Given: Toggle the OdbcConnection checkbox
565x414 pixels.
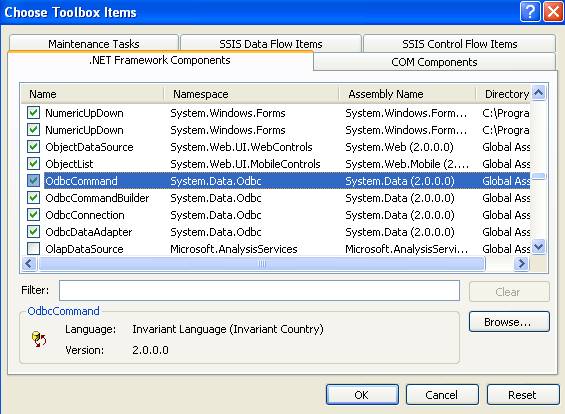Looking at the screenshot, I should pyautogui.click(x=33, y=215).
